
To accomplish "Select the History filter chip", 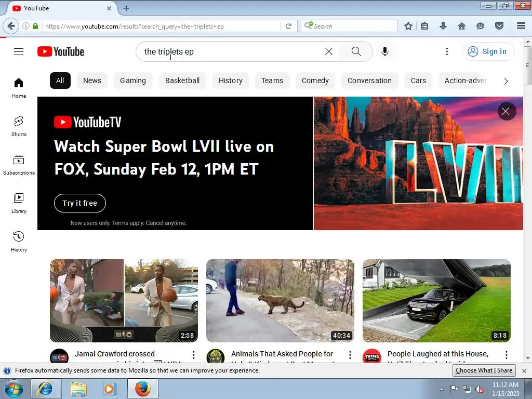I will pyautogui.click(x=231, y=81).
